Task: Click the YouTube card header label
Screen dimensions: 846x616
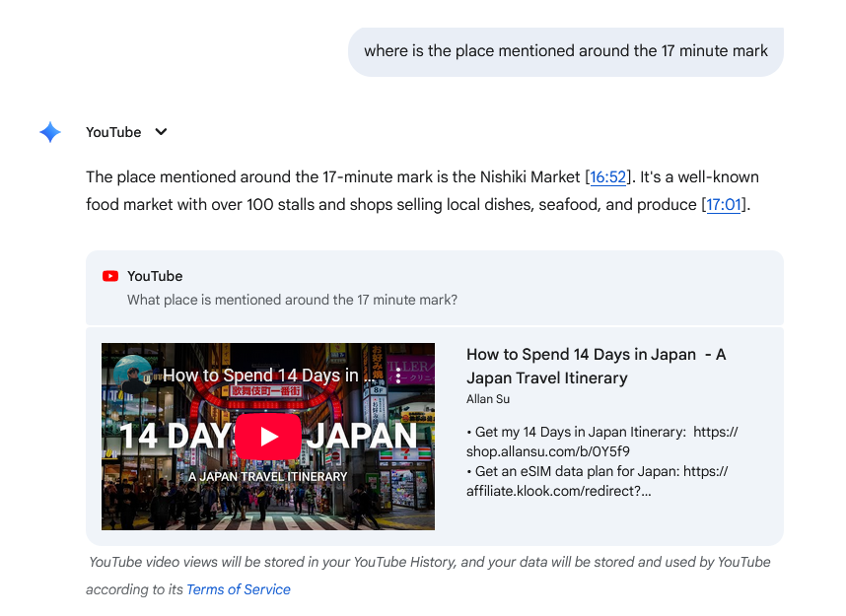Action: 155,276
